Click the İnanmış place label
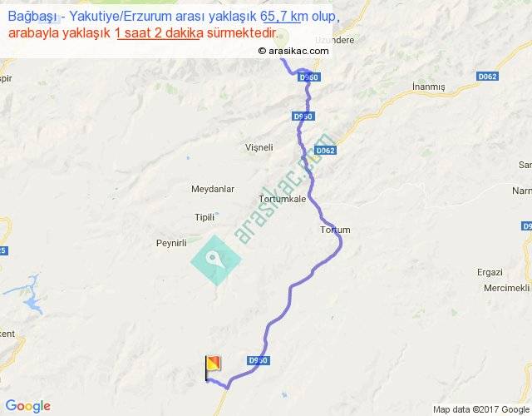 (429, 87)
